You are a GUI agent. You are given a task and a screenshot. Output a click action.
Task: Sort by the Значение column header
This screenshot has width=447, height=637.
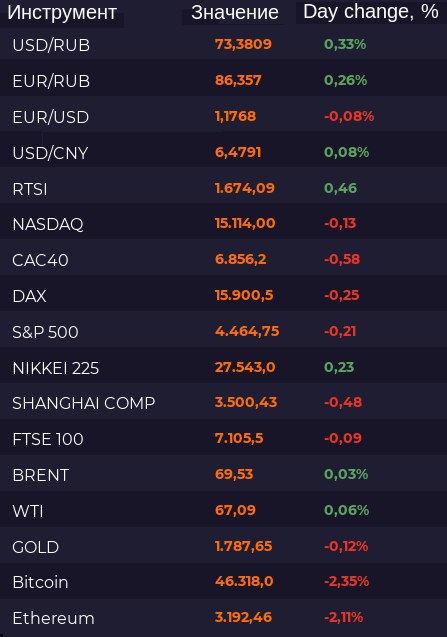[235, 13]
